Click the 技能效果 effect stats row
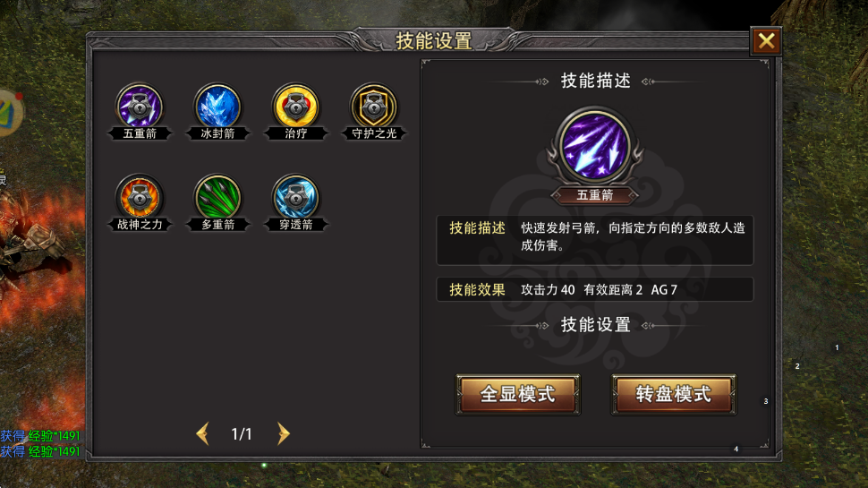The height and width of the screenshot is (488, 868). pyautogui.click(x=595, y=289)
